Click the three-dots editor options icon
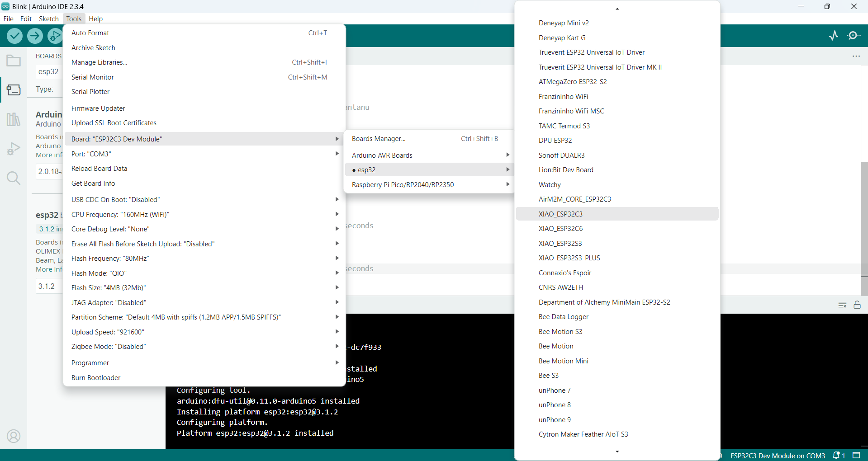Viewport: 868px width, 461px height. click(x=856, y=56)
